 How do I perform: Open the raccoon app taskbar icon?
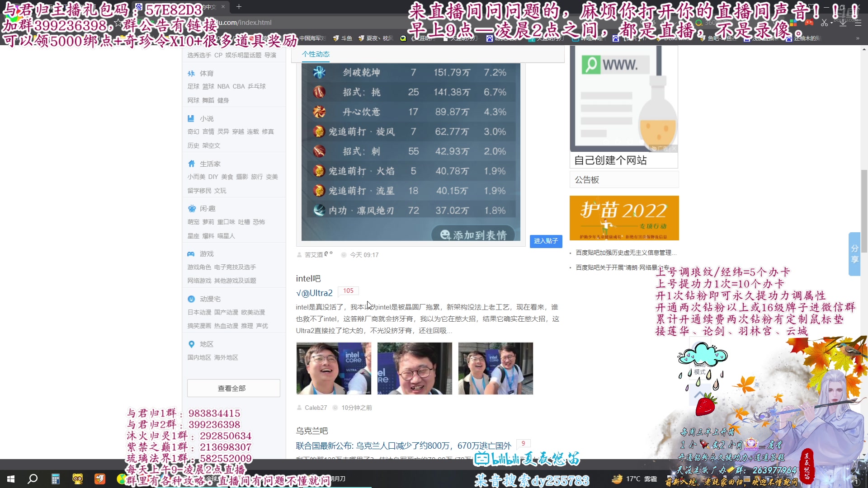[77, 479]
